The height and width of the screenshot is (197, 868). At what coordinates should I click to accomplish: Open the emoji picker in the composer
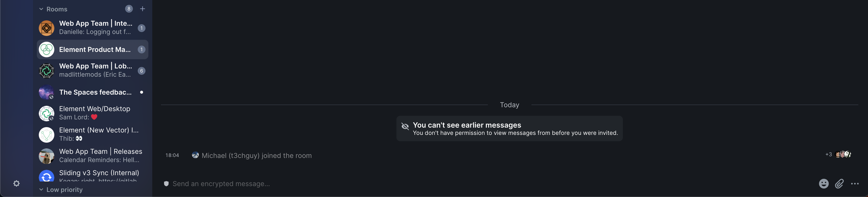pyautogui.click(x=824, y=183)
